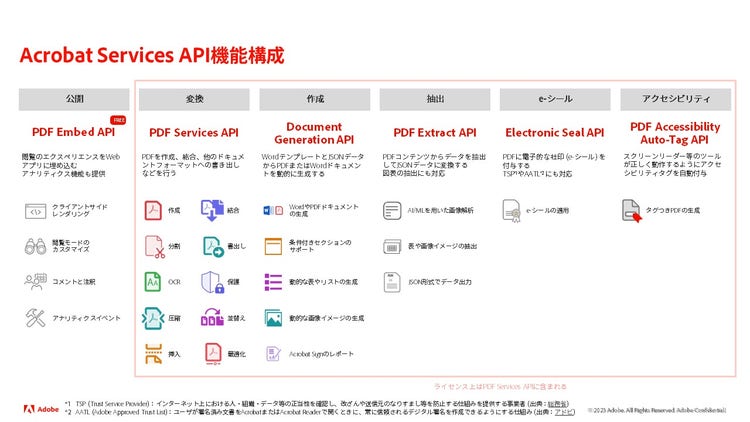Select the teal 圧縮 compress PDF icon

click(x=153, y=318)
